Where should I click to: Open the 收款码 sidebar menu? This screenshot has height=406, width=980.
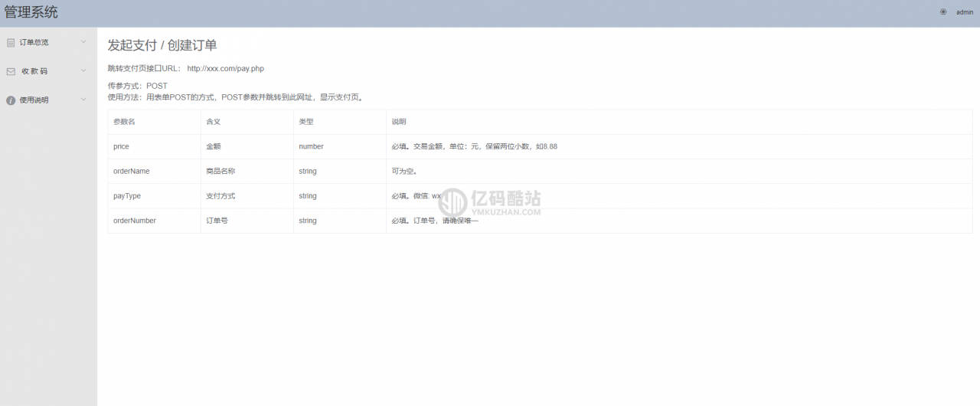[48, 71]
